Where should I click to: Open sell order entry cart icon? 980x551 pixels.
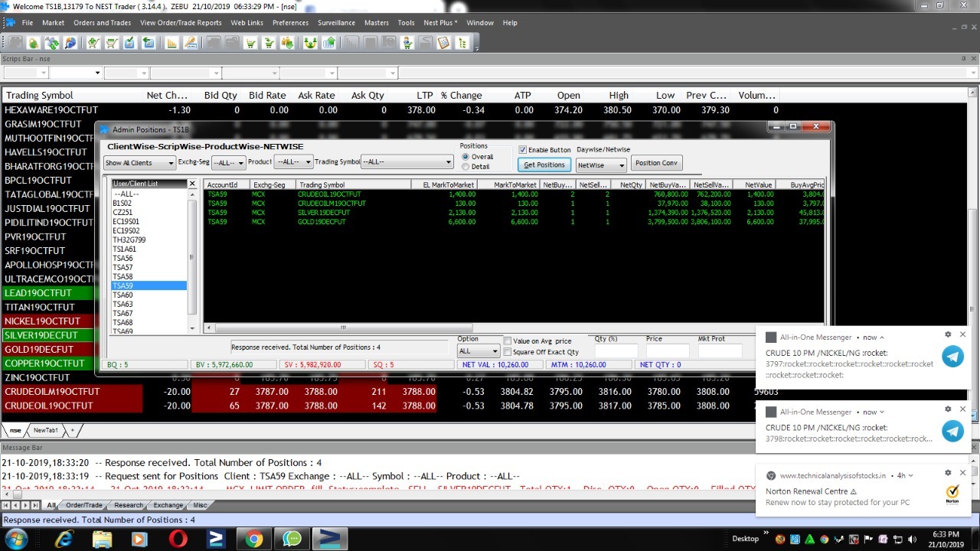coord(112,43)
